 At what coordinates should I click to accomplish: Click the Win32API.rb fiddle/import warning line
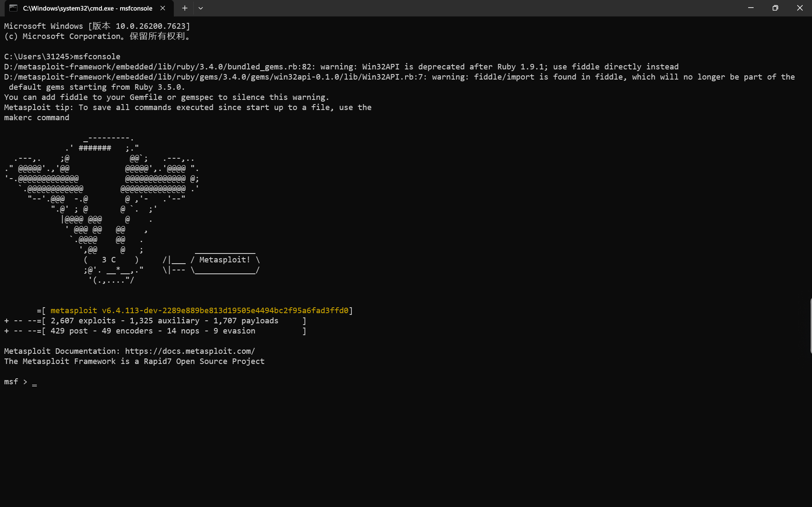pyautogui.click(x=399, y=77)
